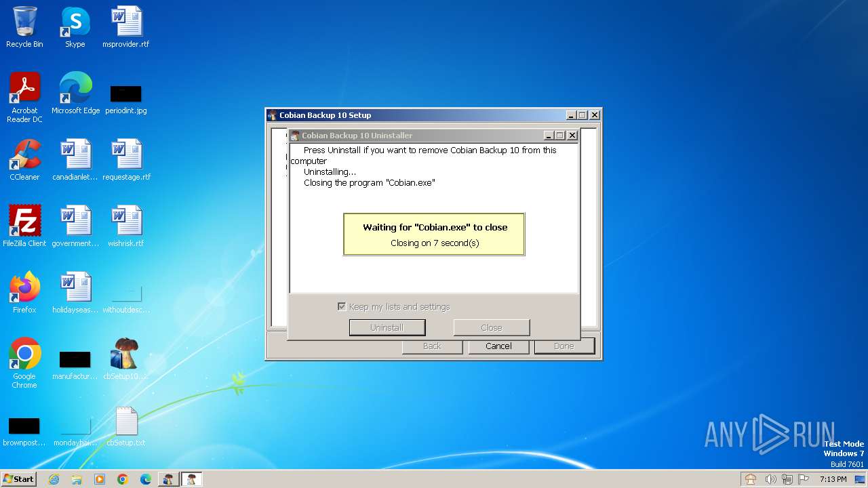Launch Firefox from desktop
This screenshot has width=868, height=488.
click(x=24, y=293)
